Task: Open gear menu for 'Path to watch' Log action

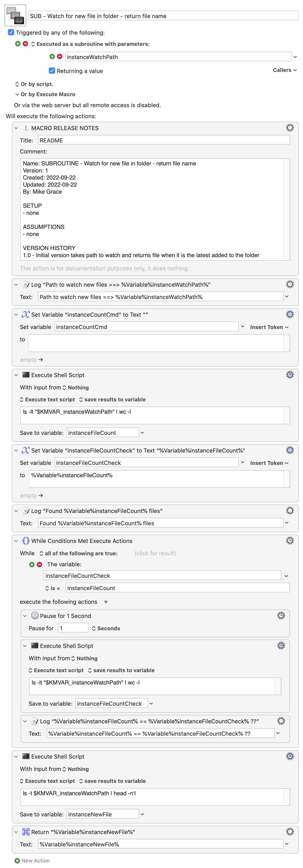Action: pos(290,284)
